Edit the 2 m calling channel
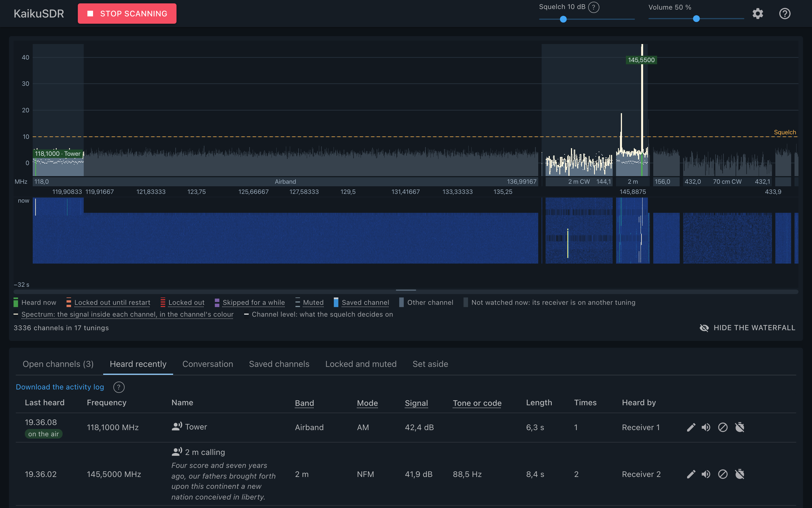Screen dimensions: 812x508 tap(691, 474)
